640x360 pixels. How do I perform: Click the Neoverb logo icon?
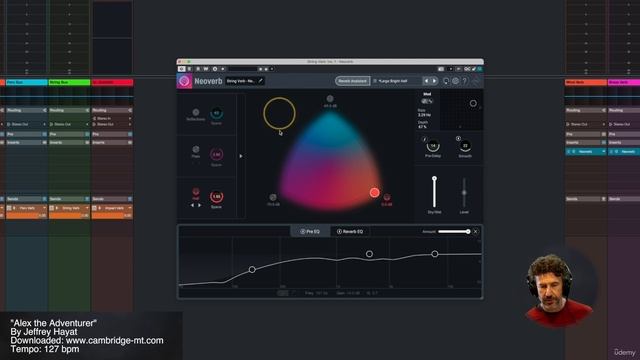click(x=184, y=81)
